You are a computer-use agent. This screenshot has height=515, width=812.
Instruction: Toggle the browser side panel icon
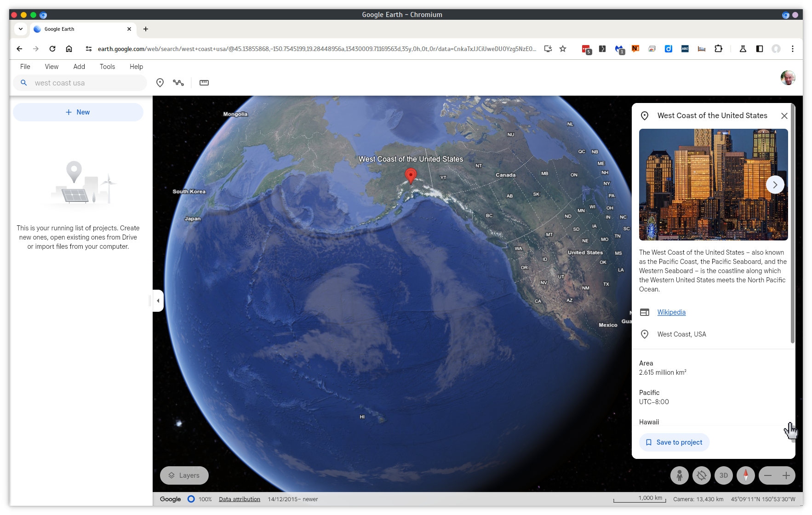[760, 49]
